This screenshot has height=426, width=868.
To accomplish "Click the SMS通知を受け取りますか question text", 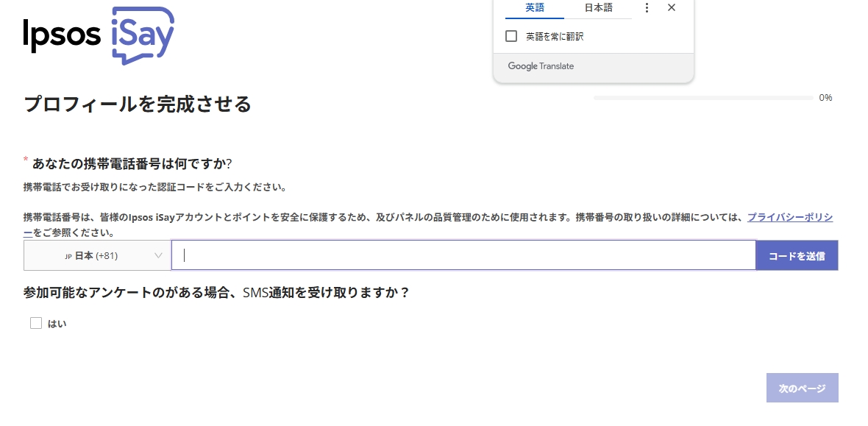I will 216,292.
